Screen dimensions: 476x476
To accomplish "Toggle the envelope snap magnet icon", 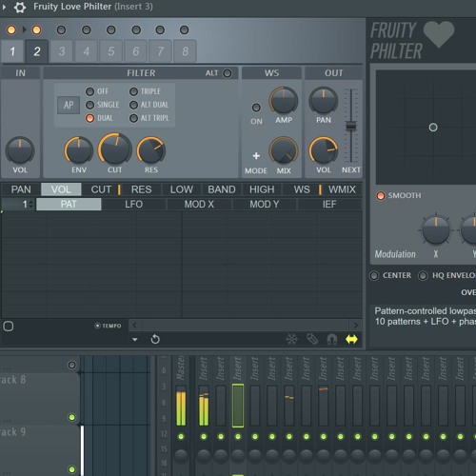I will 332,339.
